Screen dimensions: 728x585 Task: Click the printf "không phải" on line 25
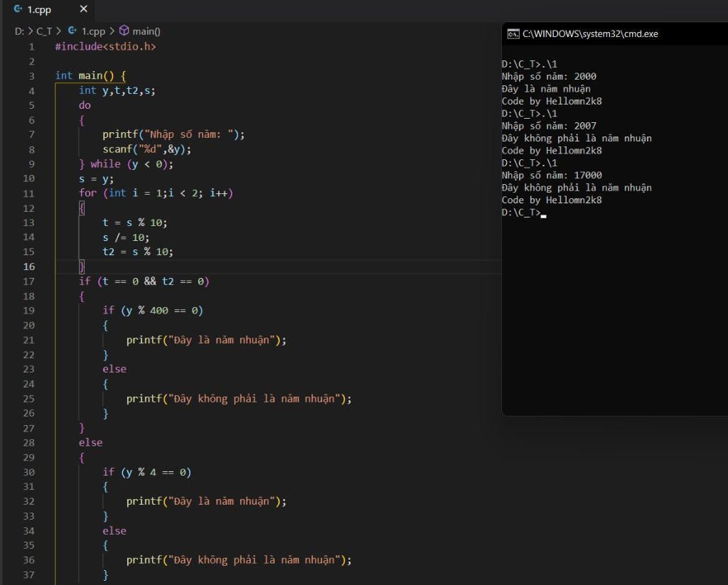[239, 399]
